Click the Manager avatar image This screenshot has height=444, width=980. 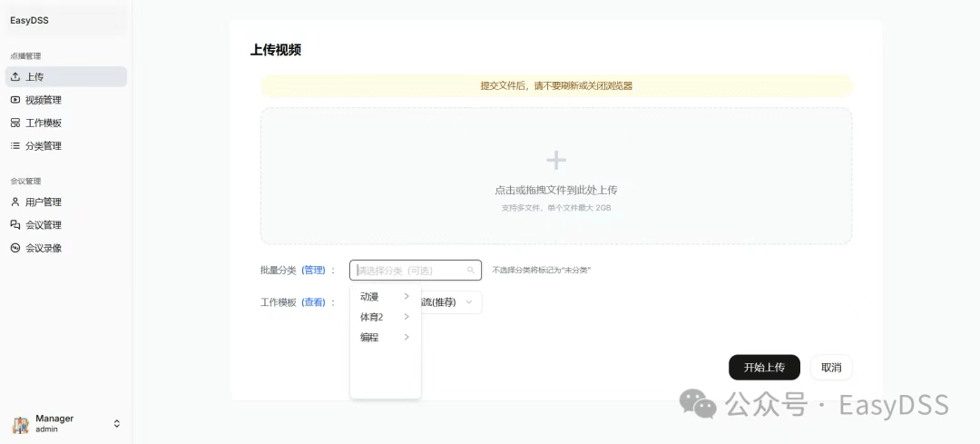[21, 424]
